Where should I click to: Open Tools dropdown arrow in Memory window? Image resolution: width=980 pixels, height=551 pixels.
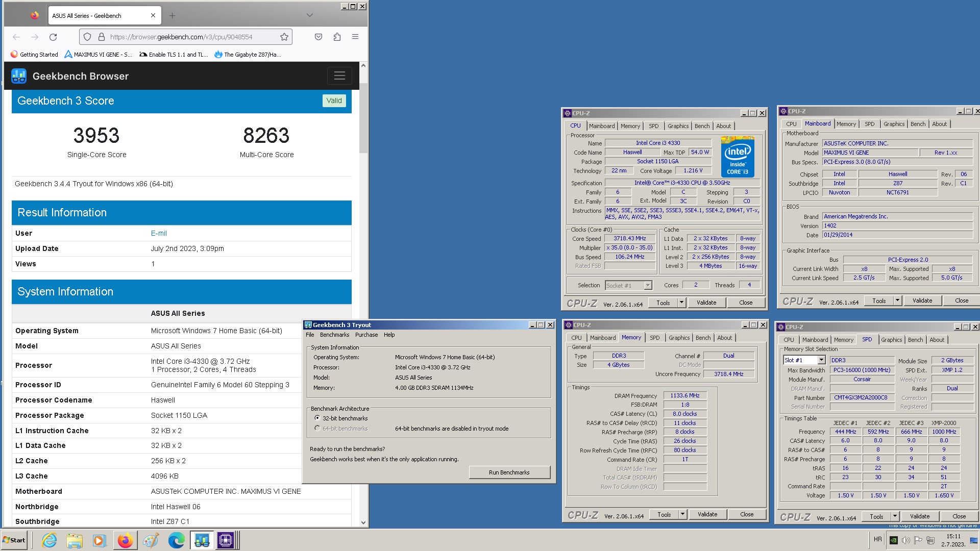click(682, 514)
